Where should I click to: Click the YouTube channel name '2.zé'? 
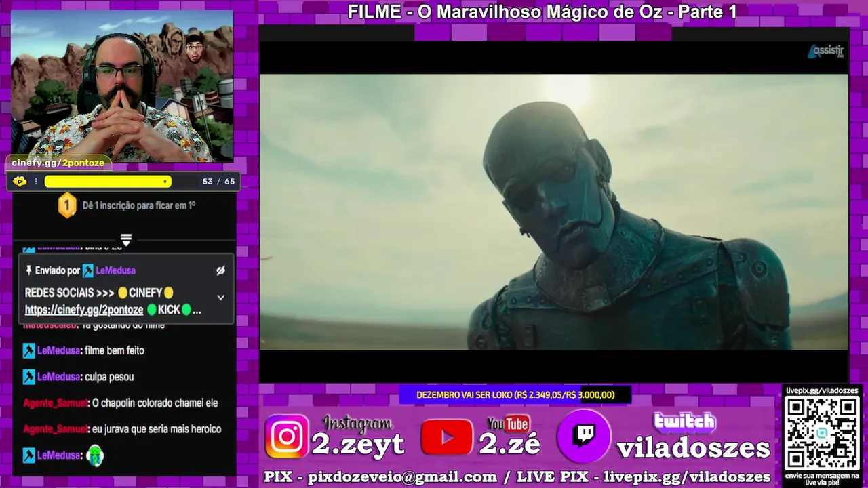point(510,443)
